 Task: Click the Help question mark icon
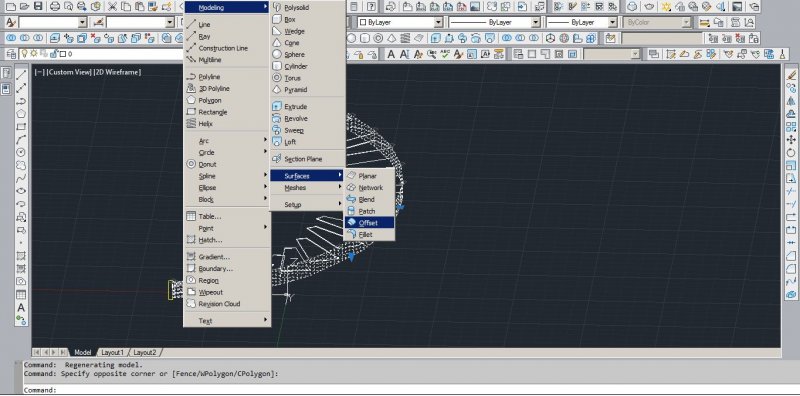tap(372, 7)
